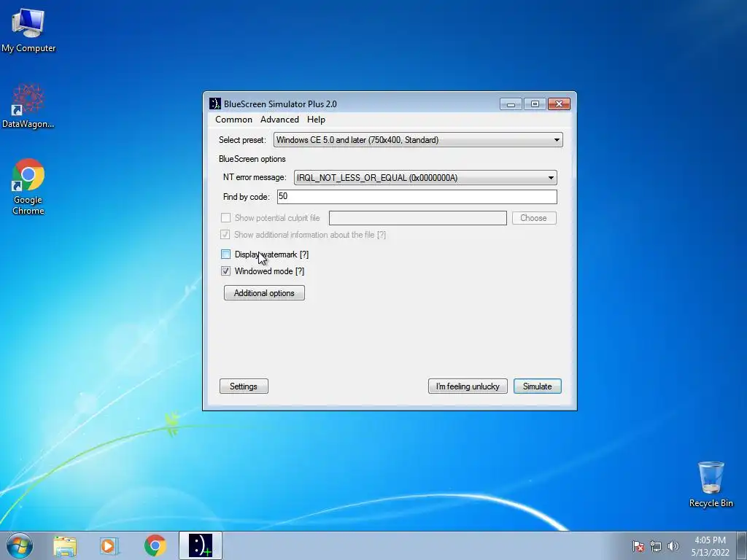
Task: Open the Settings button
Action: (x=244, y=386)
